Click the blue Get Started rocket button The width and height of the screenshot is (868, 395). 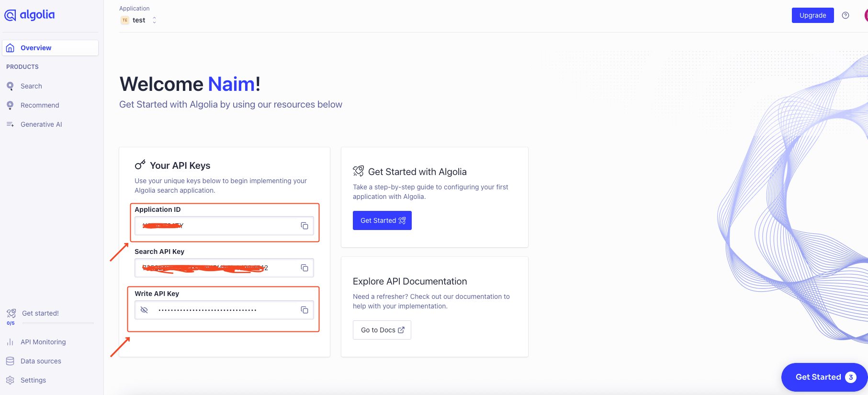click(382, 220)
